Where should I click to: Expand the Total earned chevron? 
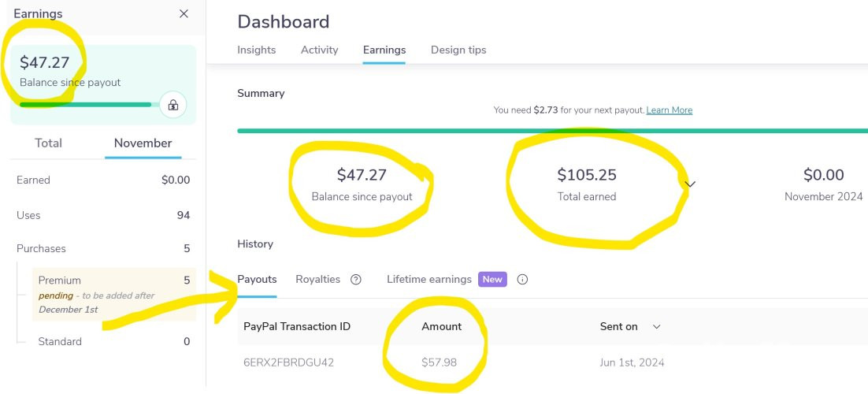[x=690, y=184]
